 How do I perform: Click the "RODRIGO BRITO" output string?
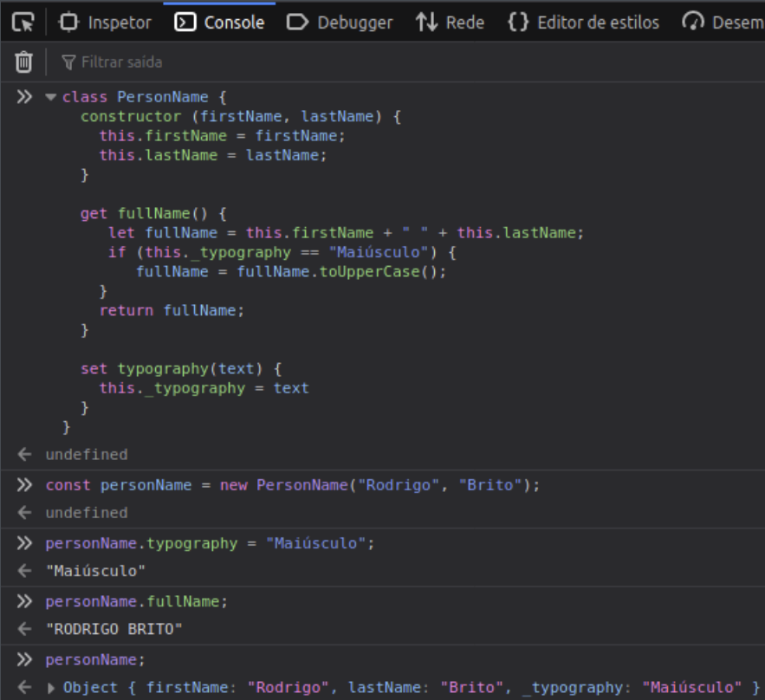pyautogui.click(x=113, y=629)
